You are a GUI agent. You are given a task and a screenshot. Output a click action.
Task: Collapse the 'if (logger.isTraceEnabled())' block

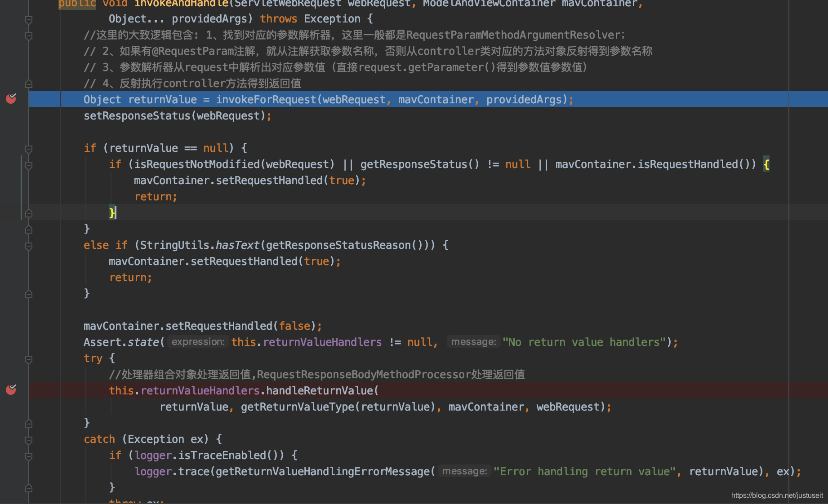coord(29,456)
